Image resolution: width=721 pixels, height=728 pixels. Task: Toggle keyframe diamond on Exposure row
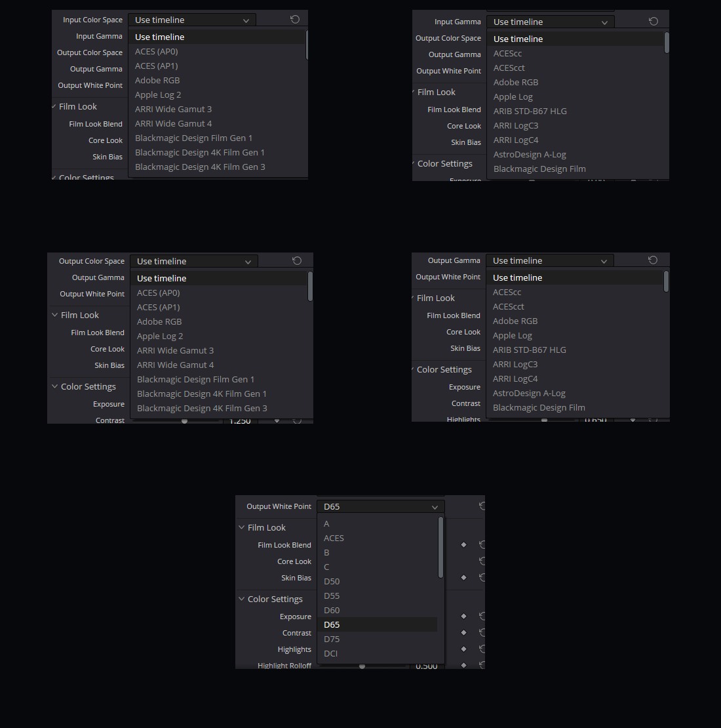(463, 616)
